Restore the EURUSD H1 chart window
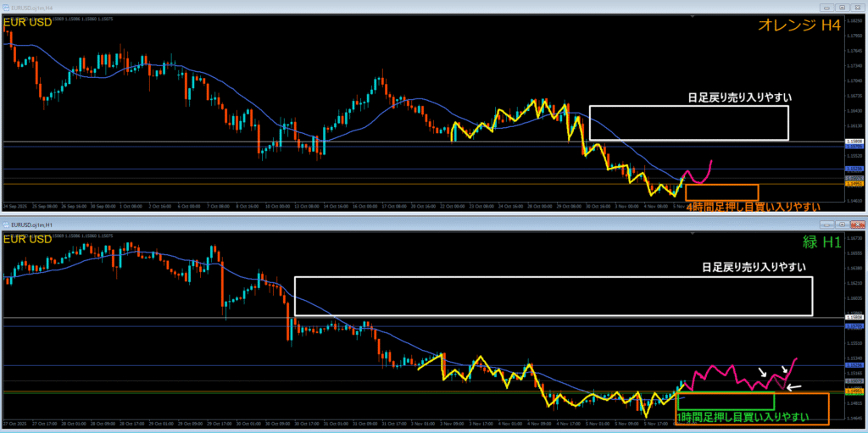Viewport: 868px width, 433px height. [842, 225]
